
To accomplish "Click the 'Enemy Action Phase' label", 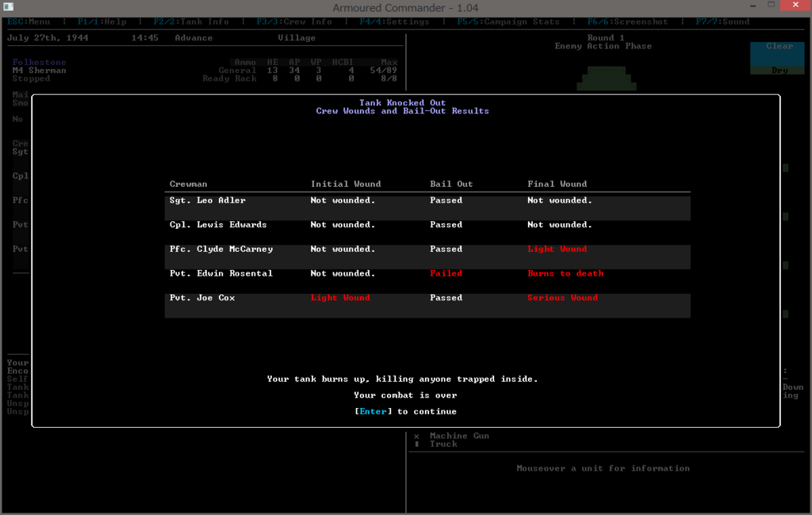I will (603, 46).
